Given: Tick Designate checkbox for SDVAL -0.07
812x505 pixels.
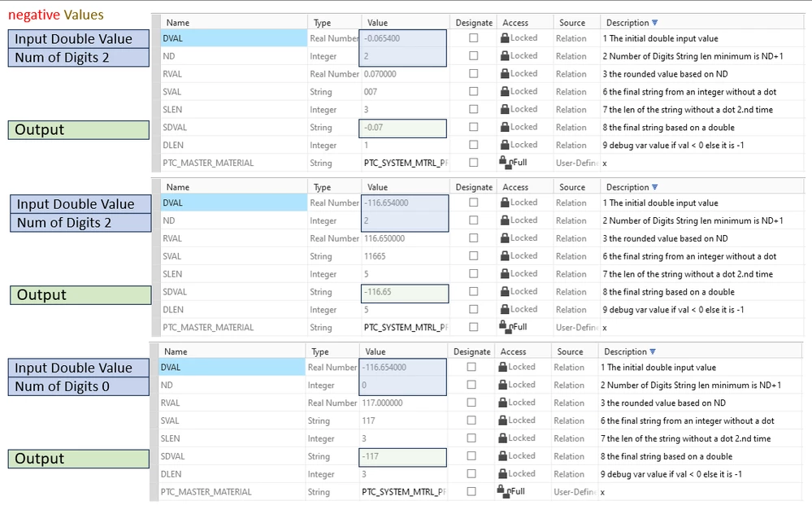Looking at the screenshot, I should (x=473, y=127).
